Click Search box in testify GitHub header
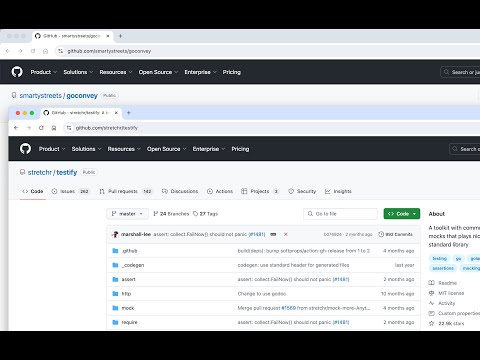This screenshot has height=360, width=480. (465, 149)
